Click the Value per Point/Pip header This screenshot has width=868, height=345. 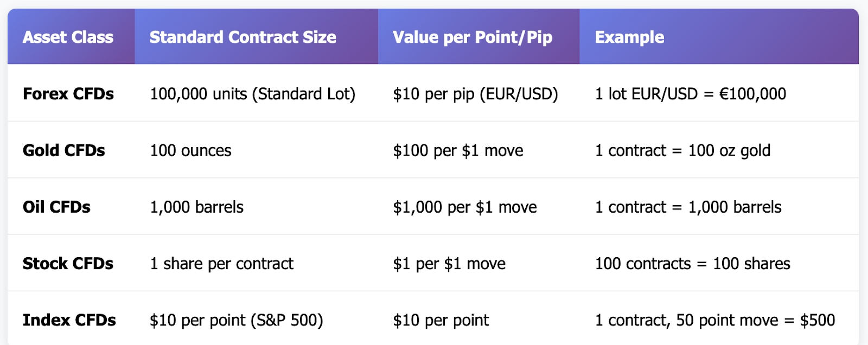(x=472, y=37)
